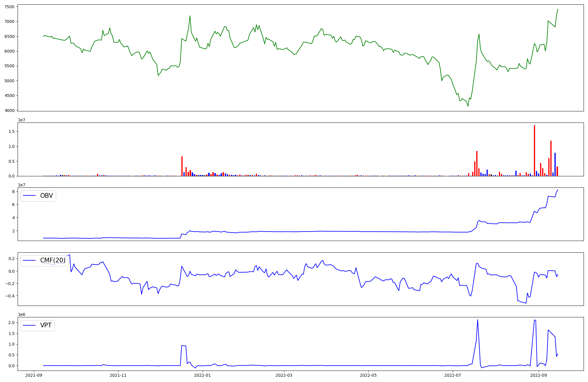Select the 2022-01 x-axis date label
The height and width of the screenshot is (382, 588).
[x=202, y=375]
